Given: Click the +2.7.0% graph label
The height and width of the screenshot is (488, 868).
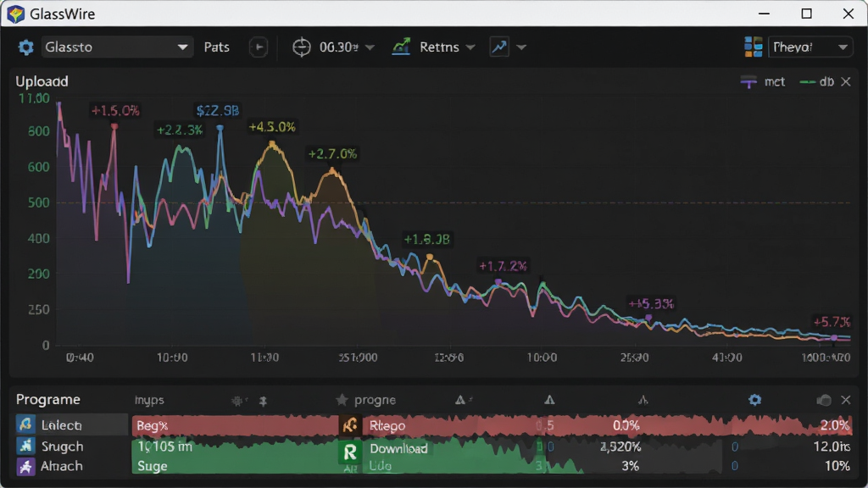Looking at the screenshot, I should pyautogui.click(x=332, y=154).
